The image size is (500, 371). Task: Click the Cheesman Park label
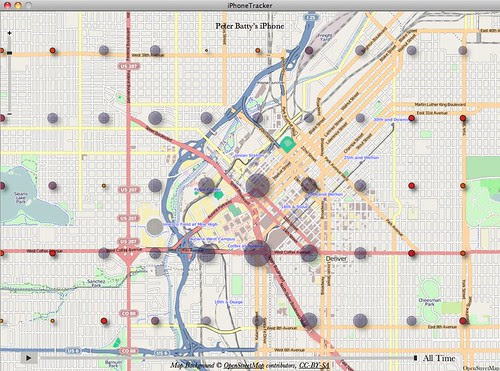[430, 302]
